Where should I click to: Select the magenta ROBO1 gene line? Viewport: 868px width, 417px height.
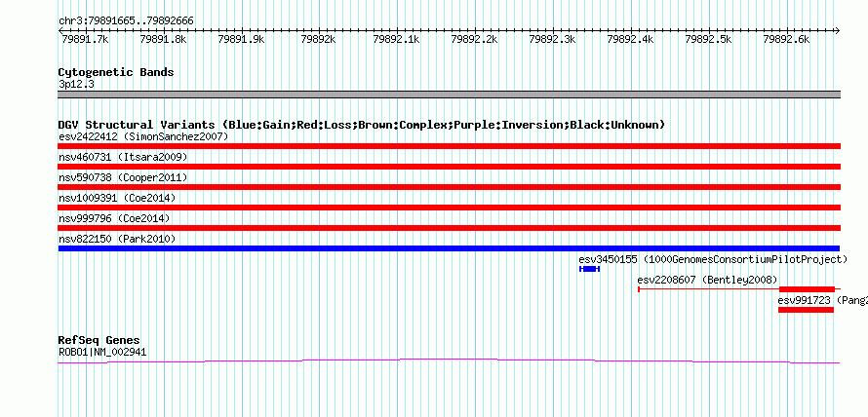[449, 361]
